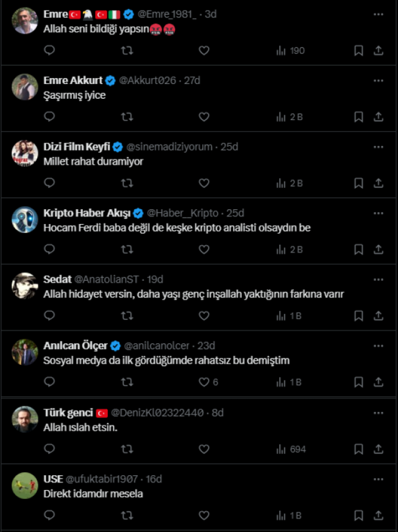The height and width of the screenshot is (532, 398).
Task: View analytics on Emre's 190-view tweet
Action: 291,50
